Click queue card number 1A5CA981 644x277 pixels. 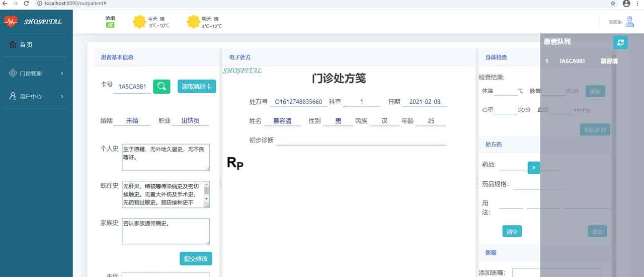[572, 61]
